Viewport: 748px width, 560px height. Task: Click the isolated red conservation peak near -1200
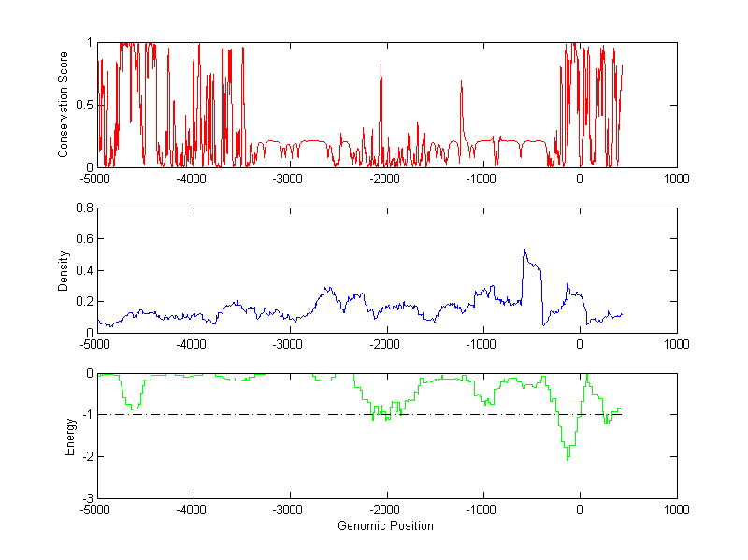tap(461, 82)
